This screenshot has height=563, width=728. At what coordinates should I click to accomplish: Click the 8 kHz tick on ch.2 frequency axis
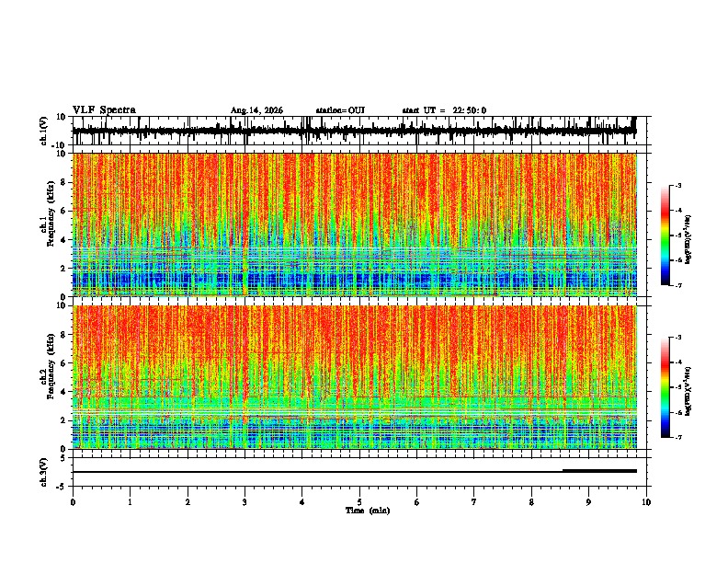coord(64,335)
